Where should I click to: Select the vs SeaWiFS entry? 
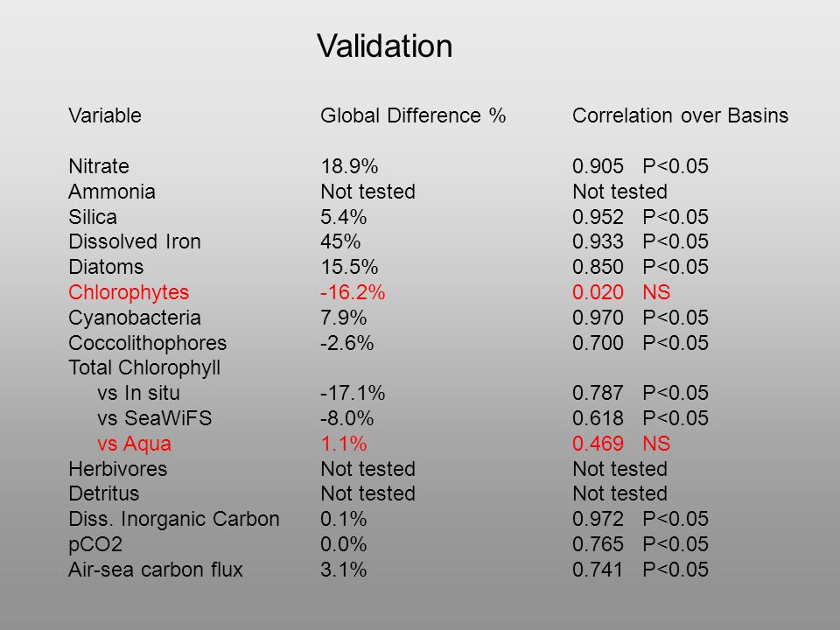(x=154, y=418)
